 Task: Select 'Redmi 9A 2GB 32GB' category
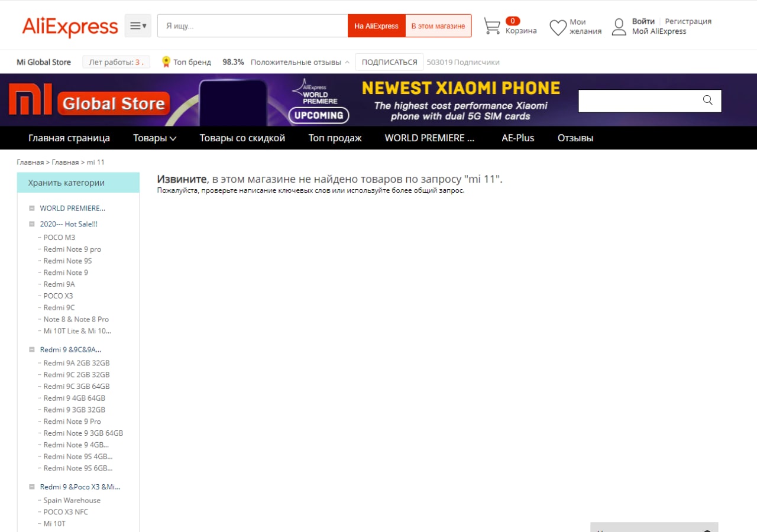tap(76, 363)
